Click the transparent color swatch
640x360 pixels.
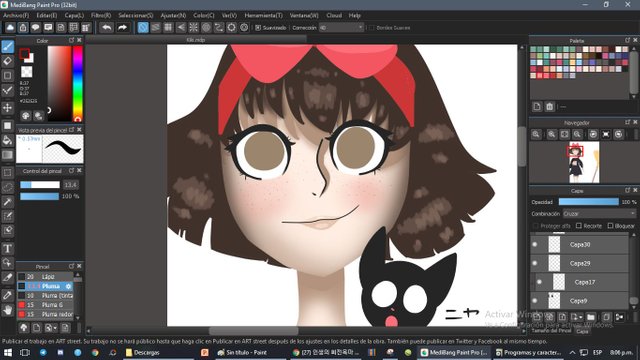click(27, 72)
